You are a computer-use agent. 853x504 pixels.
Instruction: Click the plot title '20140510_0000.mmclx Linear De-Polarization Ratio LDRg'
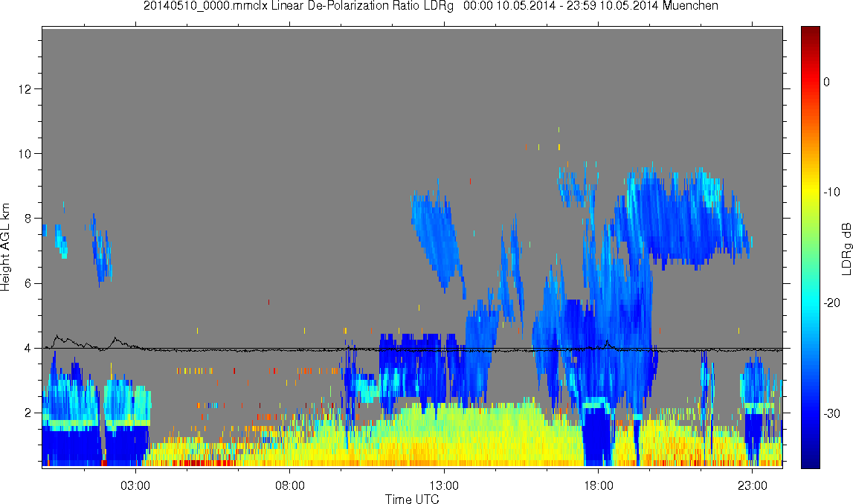point(298,6)
